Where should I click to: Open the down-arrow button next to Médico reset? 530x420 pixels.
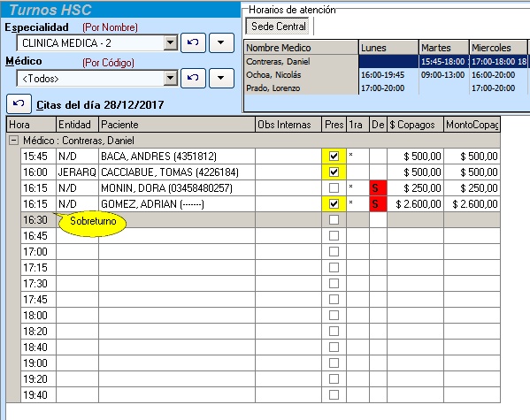coord(221,78)
